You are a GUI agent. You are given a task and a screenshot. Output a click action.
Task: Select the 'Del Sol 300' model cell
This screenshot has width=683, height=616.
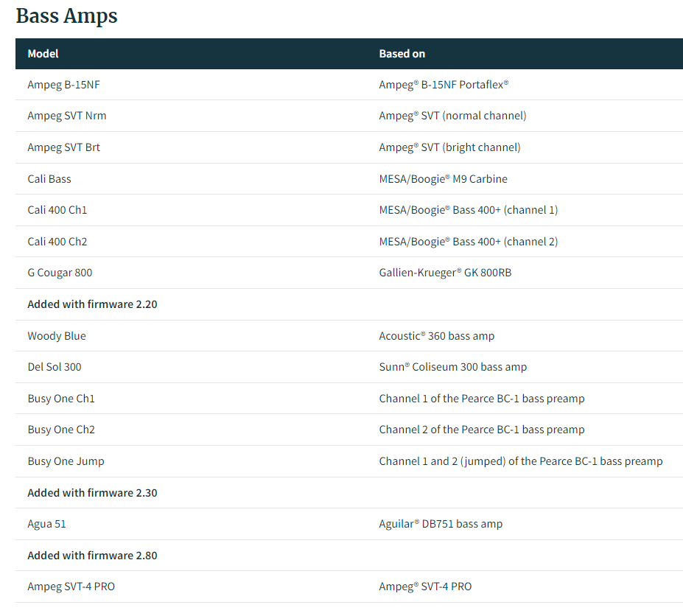pos(55,367)
